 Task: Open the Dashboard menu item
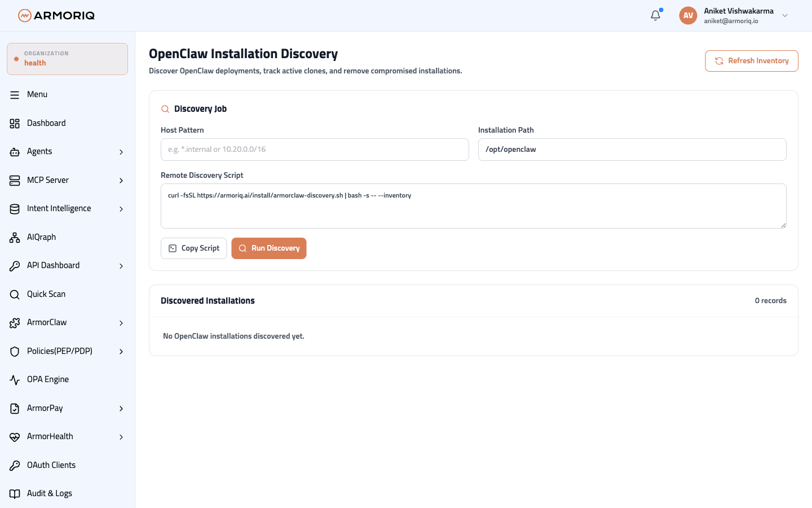tap(67, 123)
